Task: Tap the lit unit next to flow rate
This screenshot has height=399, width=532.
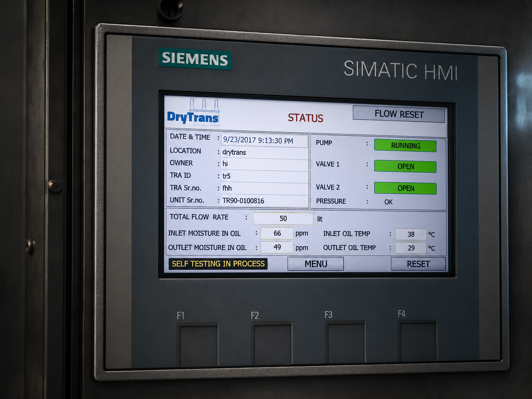Action: (x=320, y=219)
